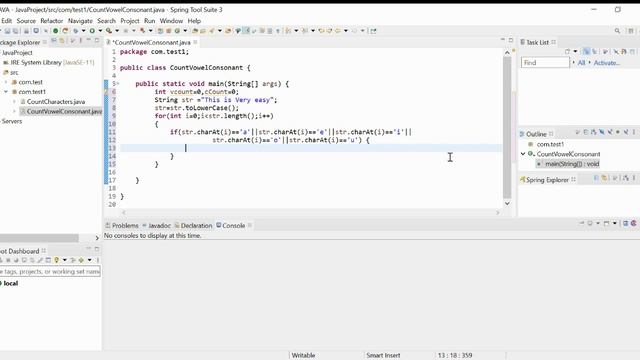Click the Find field in Task List
640x360 pixels.
click(x=545, y=62)
